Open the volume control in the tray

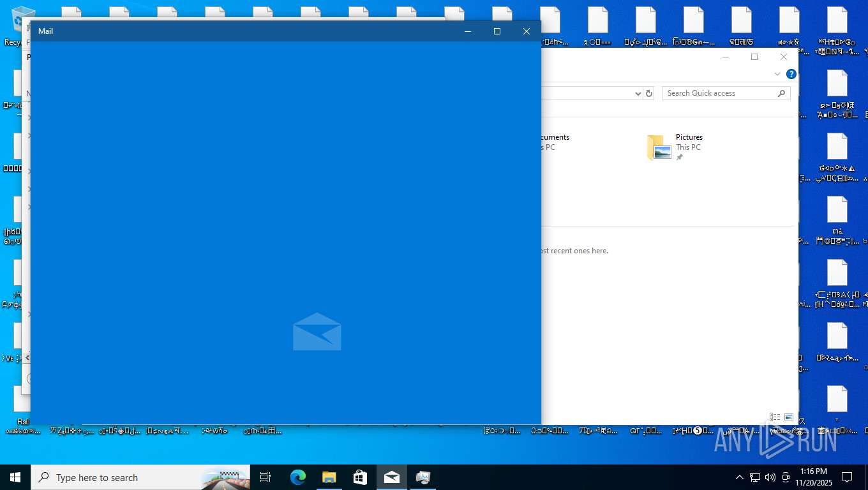coord(770,477)
